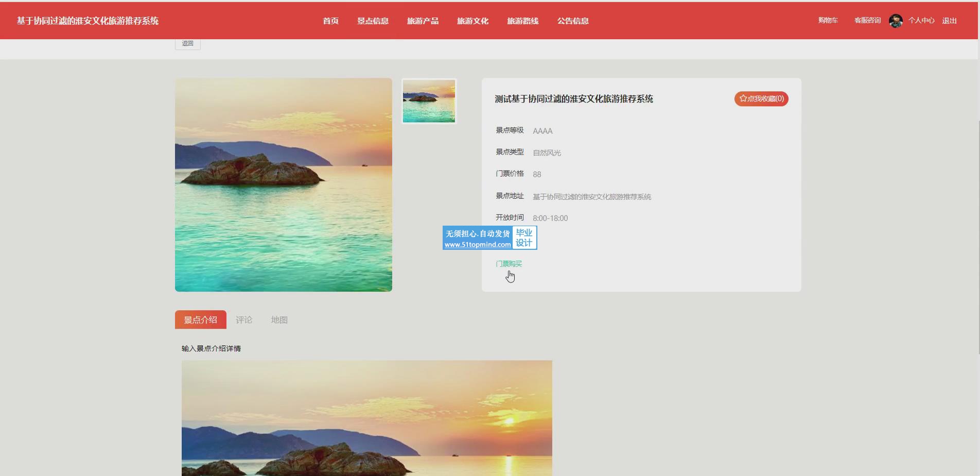Click the user avatar icon
Image resolution: width=980 pixels, height=476 pixels.
pos(896,21)
